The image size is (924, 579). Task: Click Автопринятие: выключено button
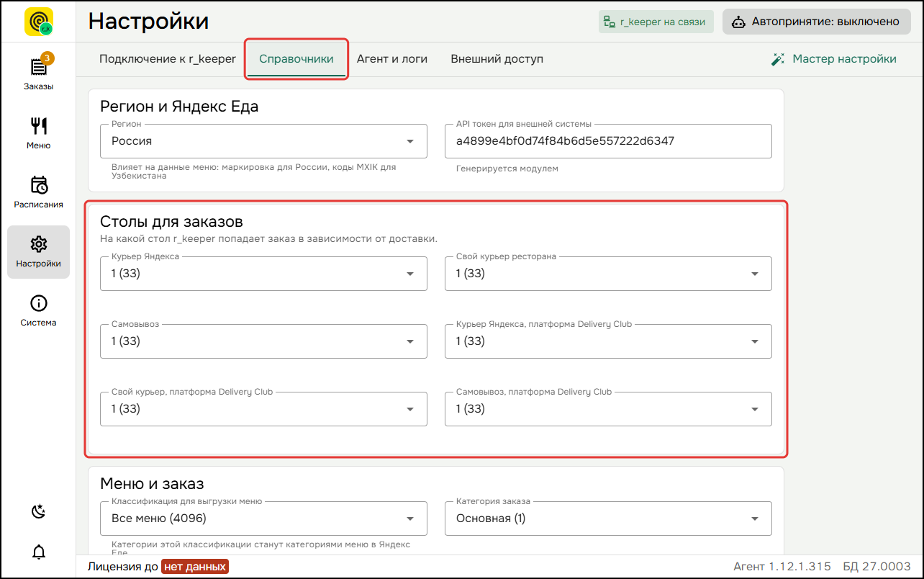(x=817, y=22)
